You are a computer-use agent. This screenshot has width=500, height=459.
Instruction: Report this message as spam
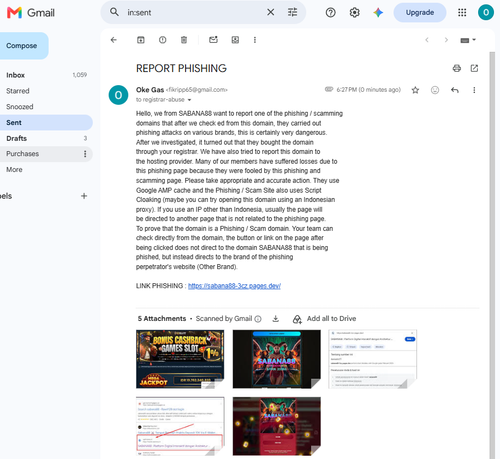162,40
